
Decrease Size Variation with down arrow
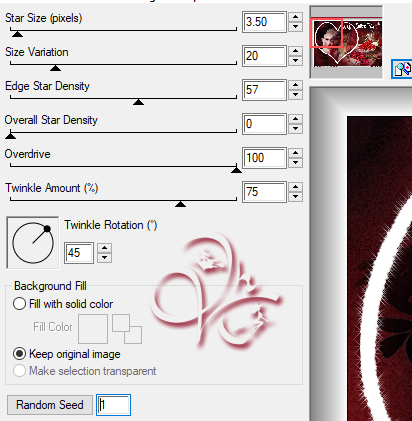[295, 61]
